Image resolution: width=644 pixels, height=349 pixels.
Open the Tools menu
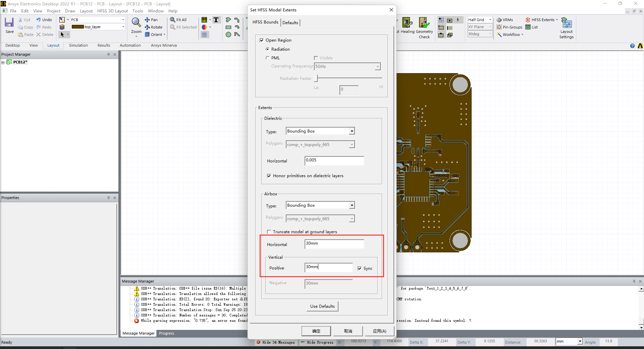point(138,11)
